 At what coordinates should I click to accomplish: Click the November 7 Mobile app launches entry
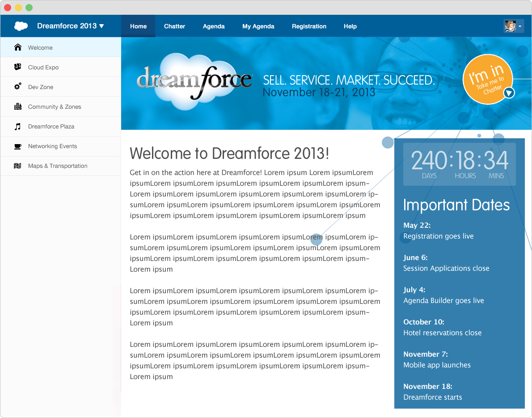pos(437,359)
